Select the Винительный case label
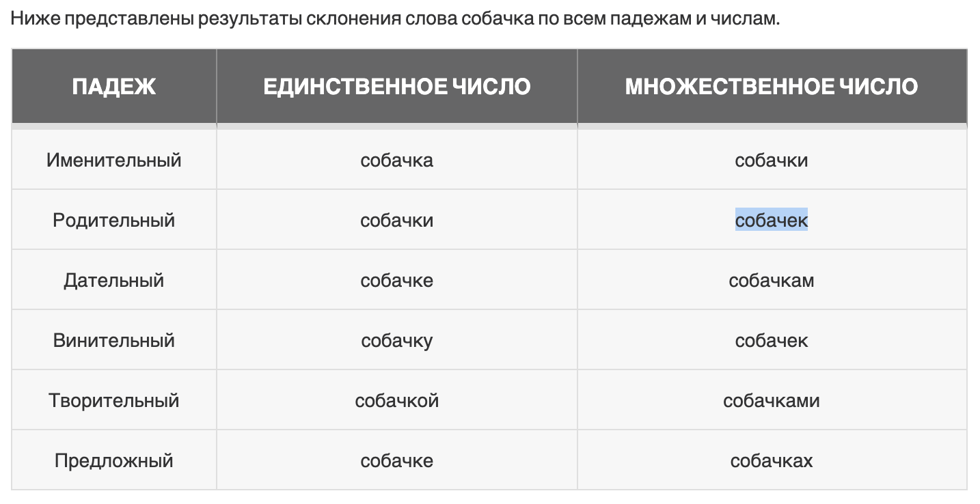980x504 pixels. pyautogui.click(x=114, y=341)
